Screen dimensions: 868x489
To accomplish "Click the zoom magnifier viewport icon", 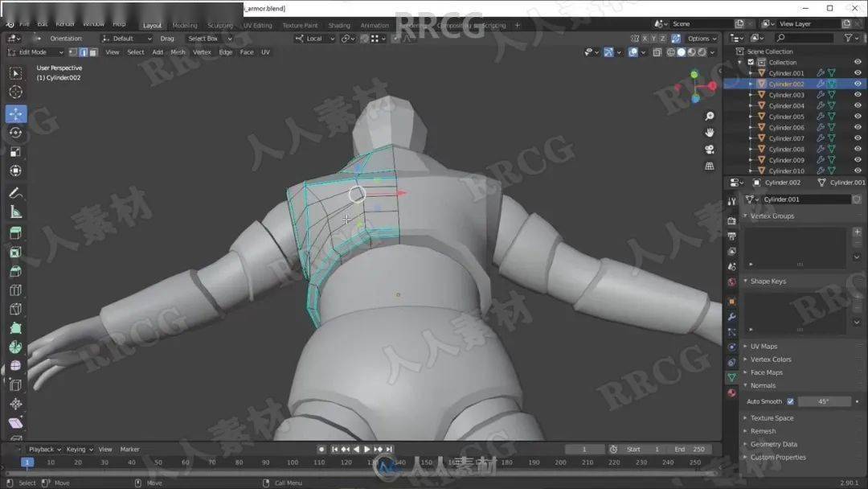I will pos(709,116).
